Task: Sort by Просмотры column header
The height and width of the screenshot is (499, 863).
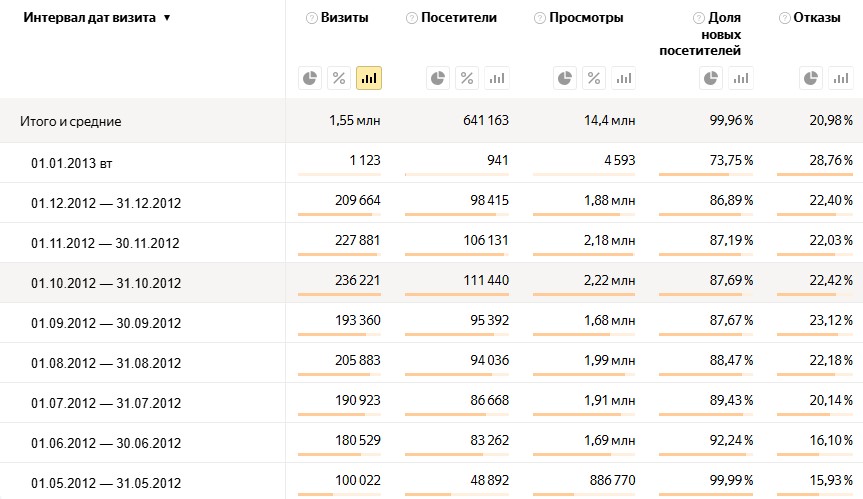Action: point(586,18)
